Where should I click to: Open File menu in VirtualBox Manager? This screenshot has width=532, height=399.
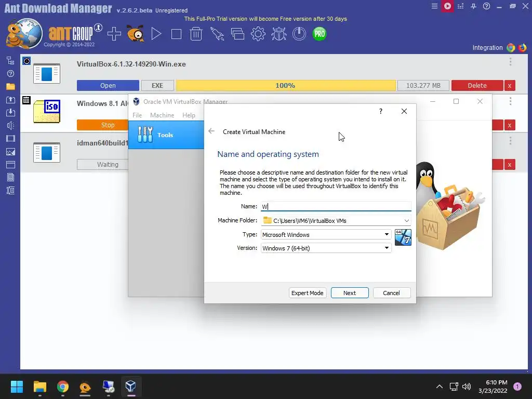coord(137,115)
